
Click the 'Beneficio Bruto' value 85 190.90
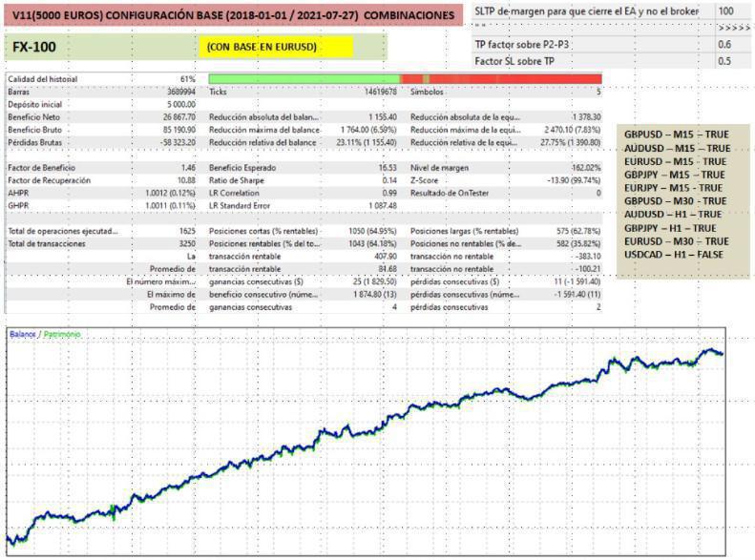pos(179,130)
